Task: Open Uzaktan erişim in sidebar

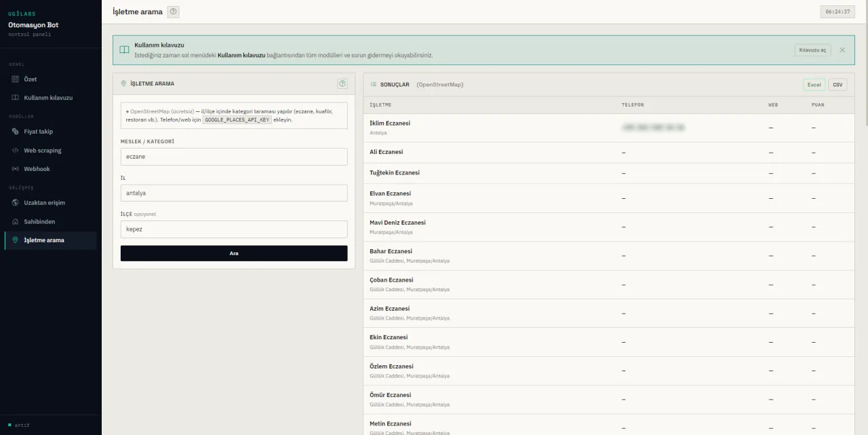Action: coord(50,203)
